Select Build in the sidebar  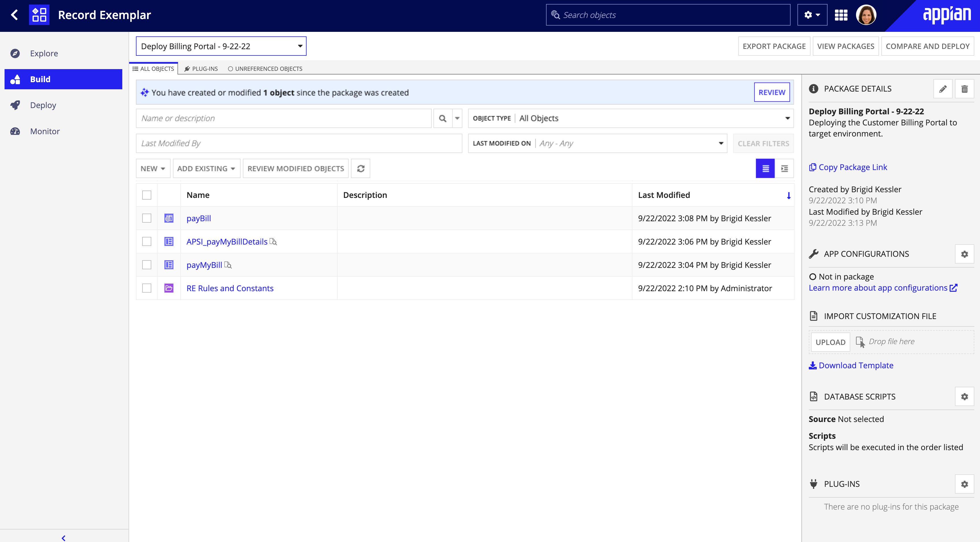[63, 79]
